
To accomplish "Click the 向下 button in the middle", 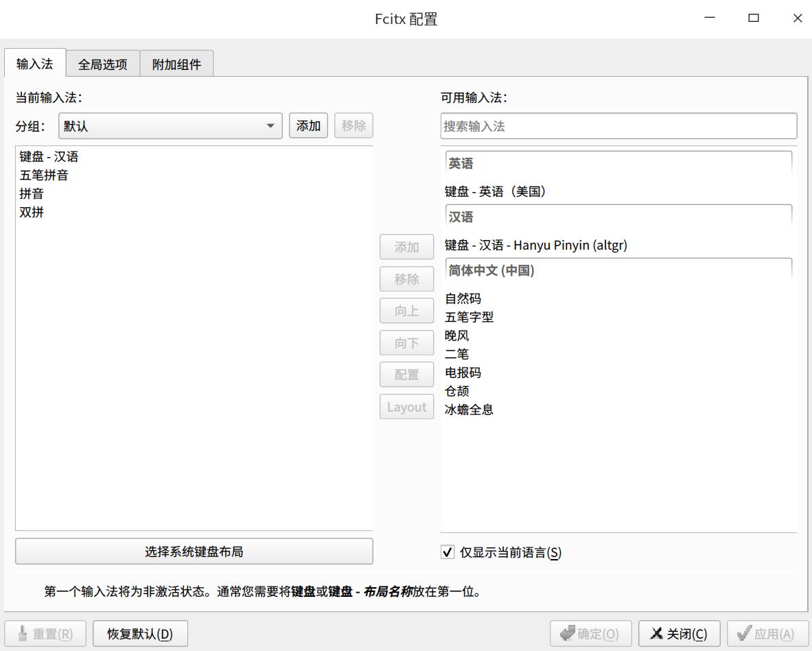I will 406,342.
